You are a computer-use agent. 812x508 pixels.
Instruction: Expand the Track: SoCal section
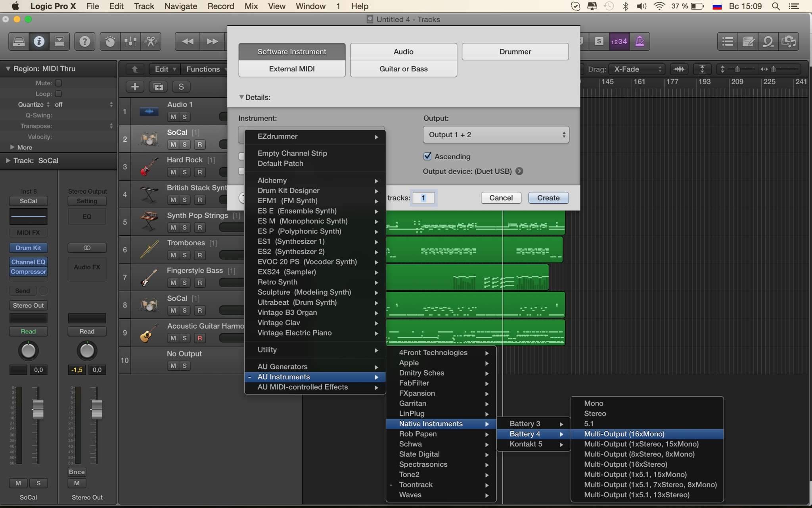click(x=8, y=161)
